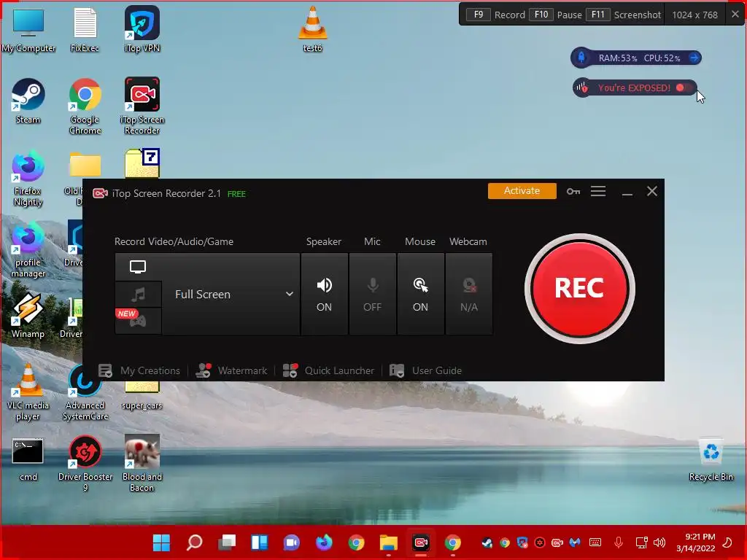This screenshot has height=560, width=747.
Task: Open the Recycle Bin
Action: (711, 459)
